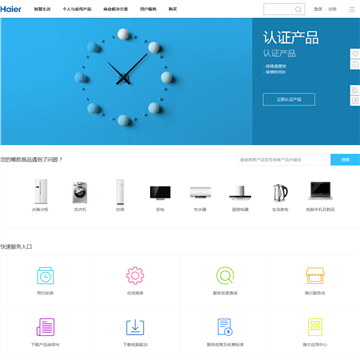360x360 pixels.
Task: Open the 用户服务 navigation menu item
Action: [148, 9]
